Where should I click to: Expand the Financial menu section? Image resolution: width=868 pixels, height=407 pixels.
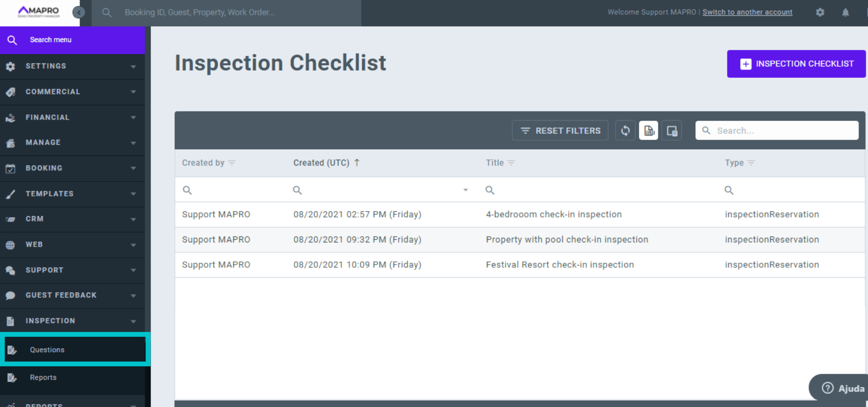click(72, 118)
